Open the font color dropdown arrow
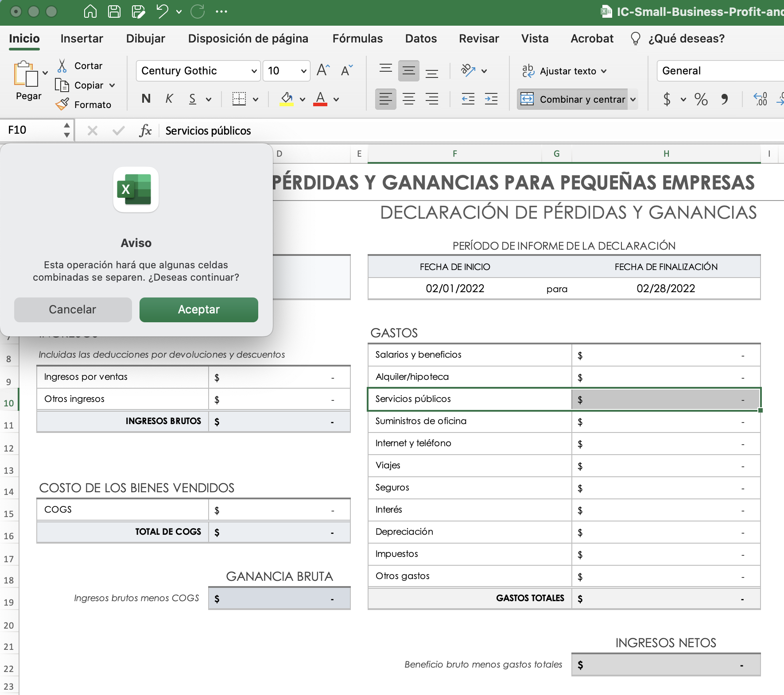The width and height of the screenshot is (784, 695). click(336, 99)
